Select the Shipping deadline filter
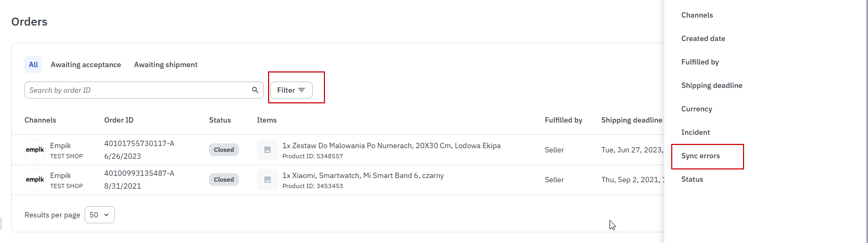The height and width of the screenshot is (243, 868). [712, 85]
